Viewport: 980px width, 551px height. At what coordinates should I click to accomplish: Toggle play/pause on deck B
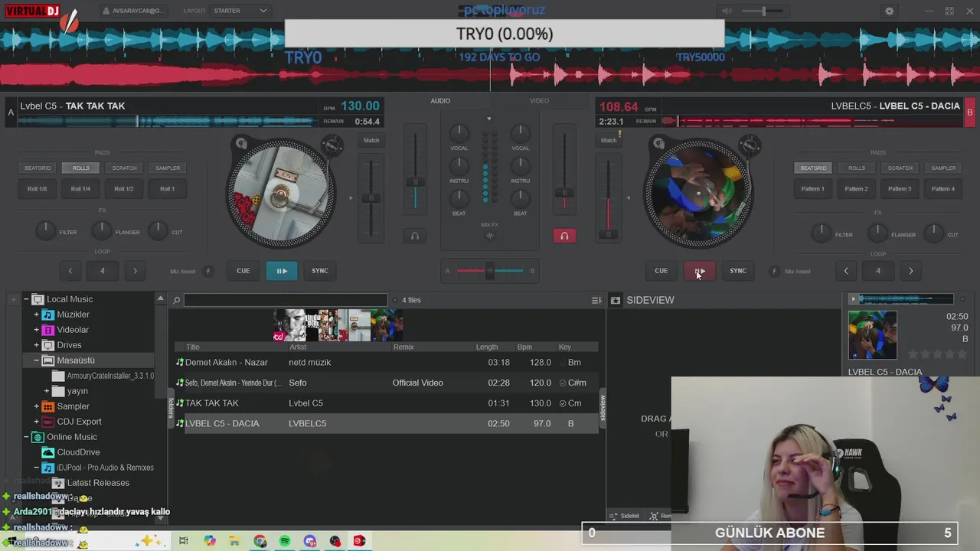700,270
